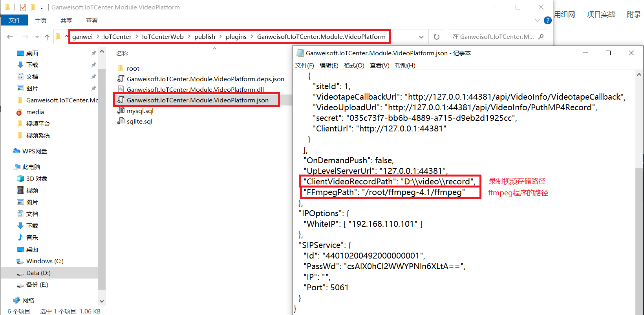Open Notepad 文件(F) menu
The image size is (644, 315).
305,65
